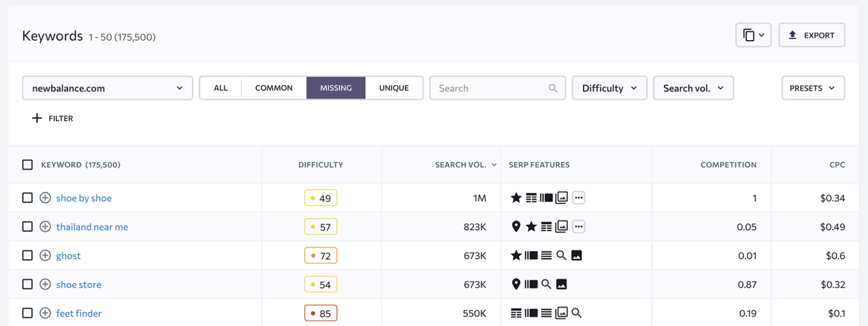Screen dimensions: 868x326
Task: Open the Presets dropdown
Action: (813, 88)
